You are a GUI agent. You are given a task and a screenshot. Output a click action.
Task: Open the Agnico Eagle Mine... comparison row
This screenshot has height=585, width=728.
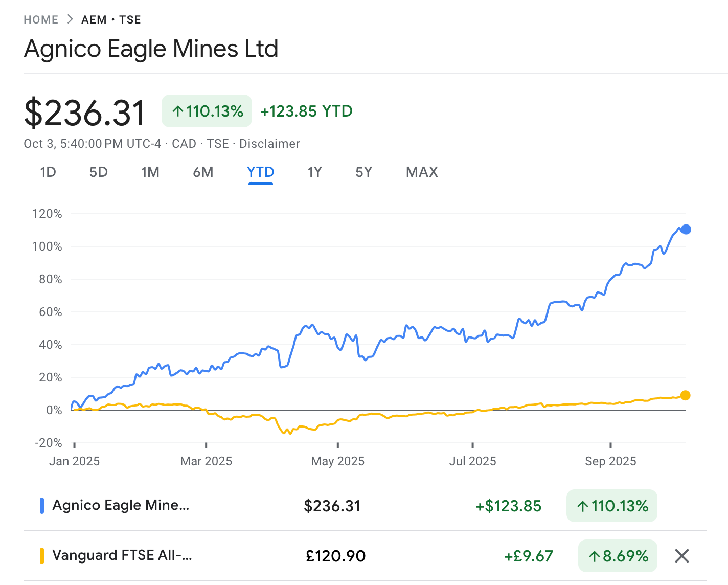pyautogui.click(x=365, y=506)
